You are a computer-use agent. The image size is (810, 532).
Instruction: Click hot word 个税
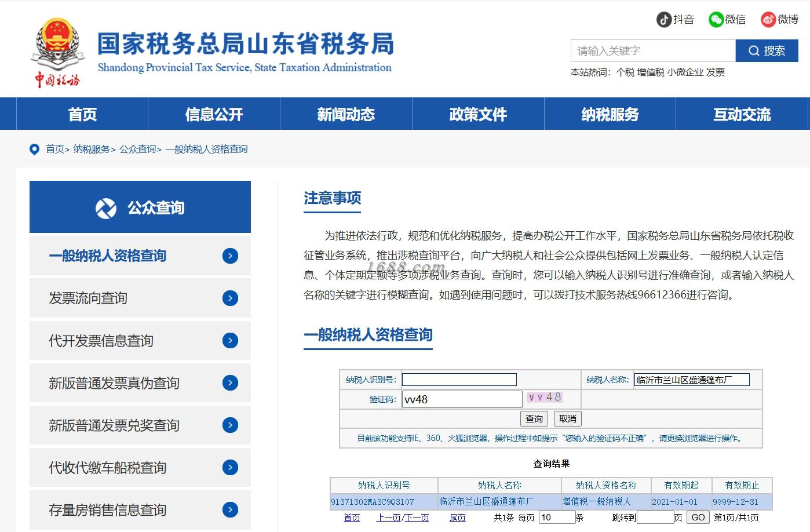(x=625, y=72)
